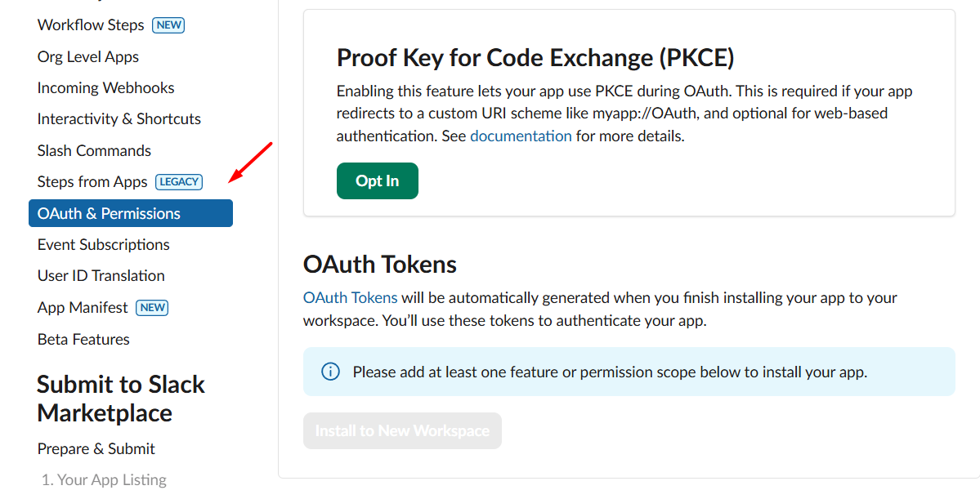The width and height of the screenshot is (980, 499).
Task: Click the NEW badge beside Workflow Steps
Action: pos(169,25)
